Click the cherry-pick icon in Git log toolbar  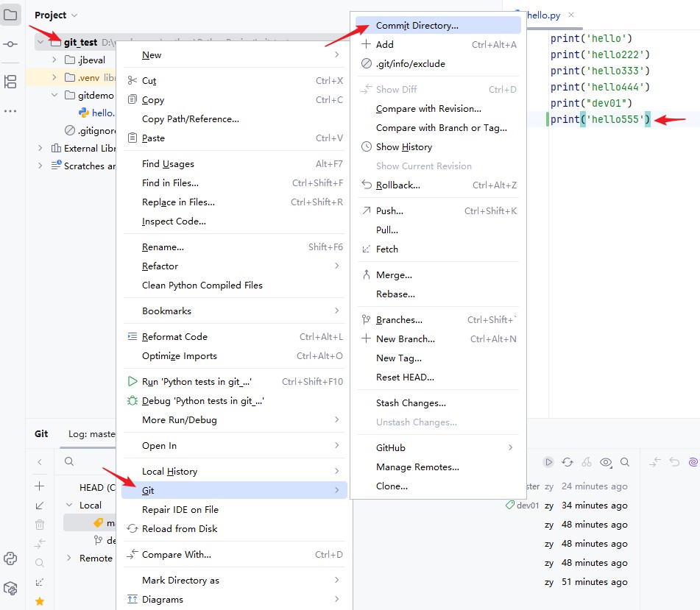pyautogui.click(x=587, y=462)
